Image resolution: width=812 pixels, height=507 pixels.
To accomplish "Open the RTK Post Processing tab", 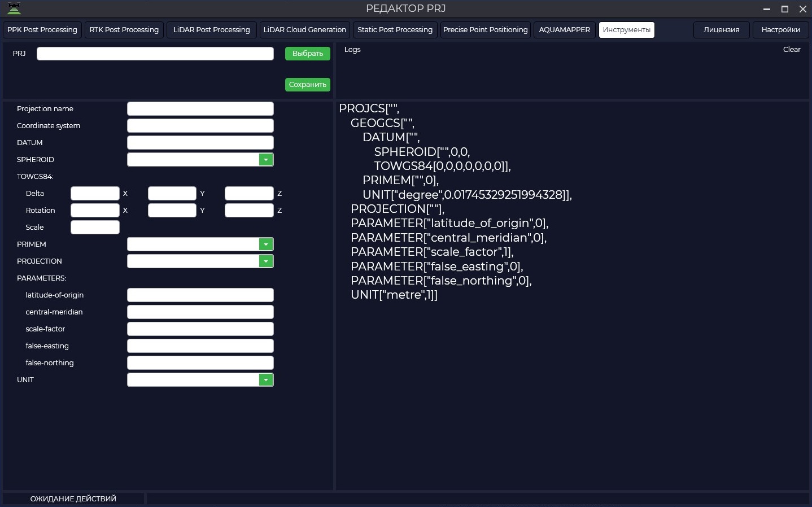I will [x=124, y=30].
